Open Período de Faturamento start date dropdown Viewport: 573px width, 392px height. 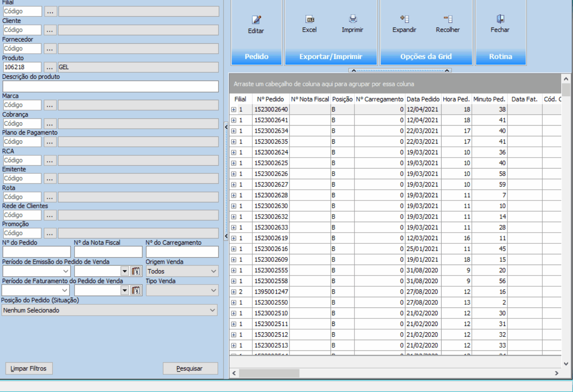point(65,291)
